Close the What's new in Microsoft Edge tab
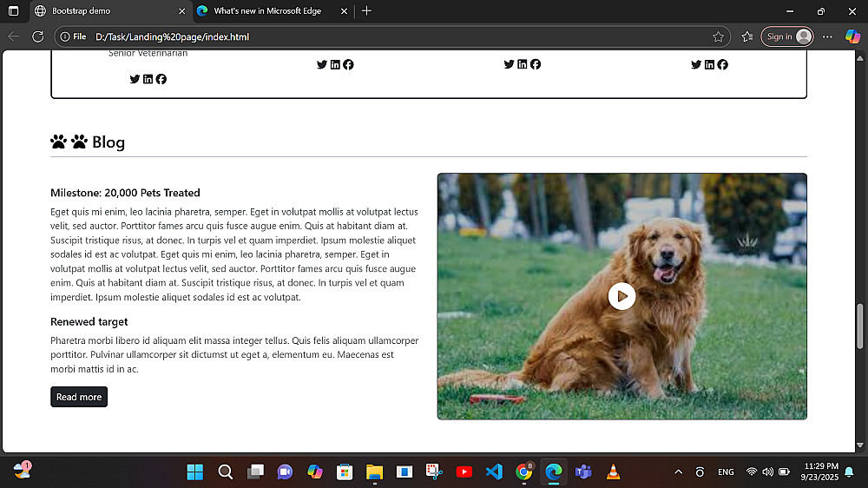 pyautogui.click(x=344, y=11)
